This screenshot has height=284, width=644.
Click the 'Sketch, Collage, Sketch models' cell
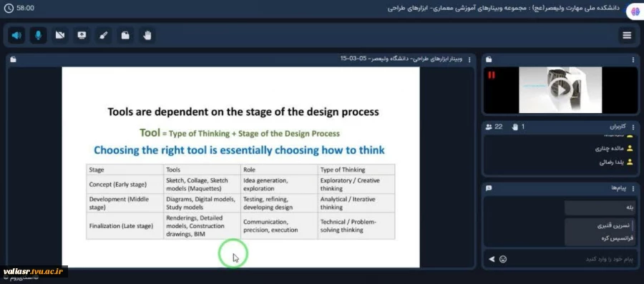coord(202,185)
